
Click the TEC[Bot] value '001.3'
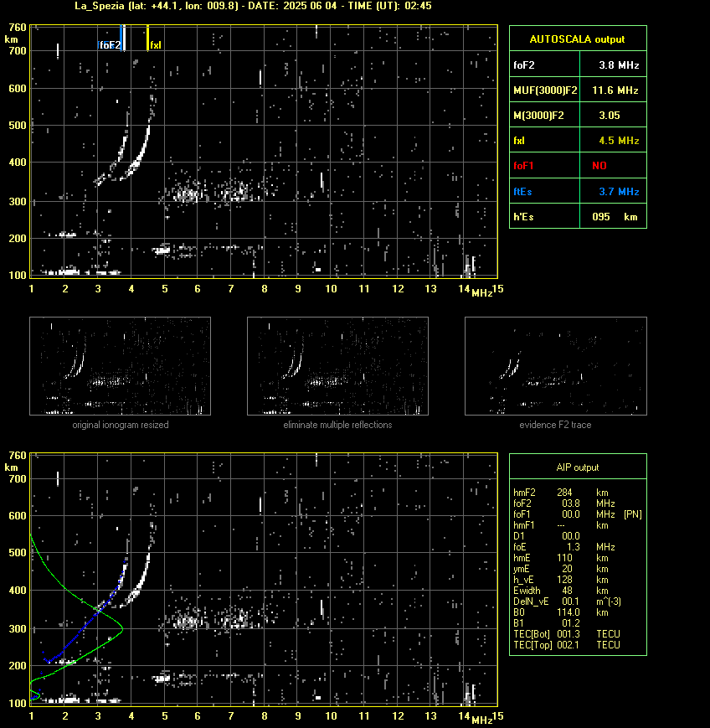click(569, 633)
